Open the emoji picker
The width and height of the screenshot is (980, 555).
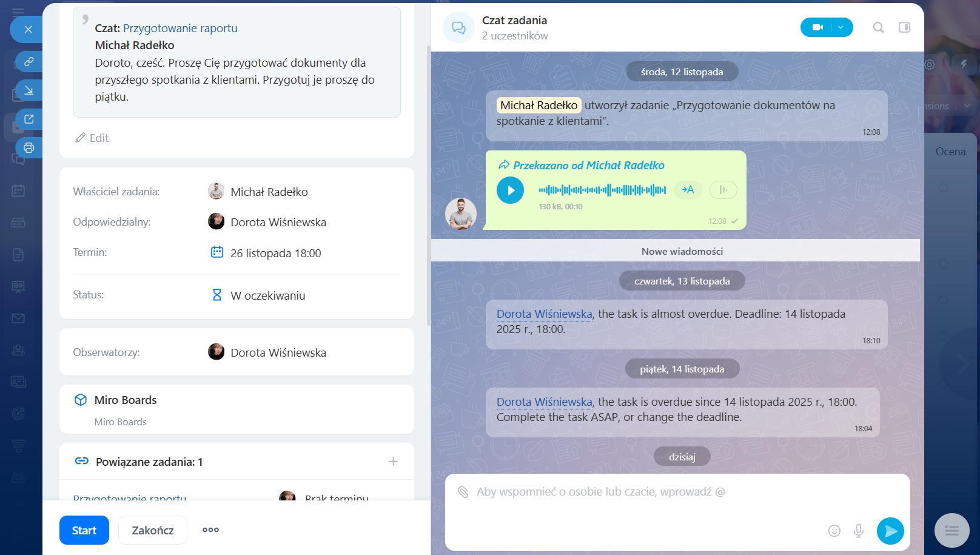tap(834, 531)
